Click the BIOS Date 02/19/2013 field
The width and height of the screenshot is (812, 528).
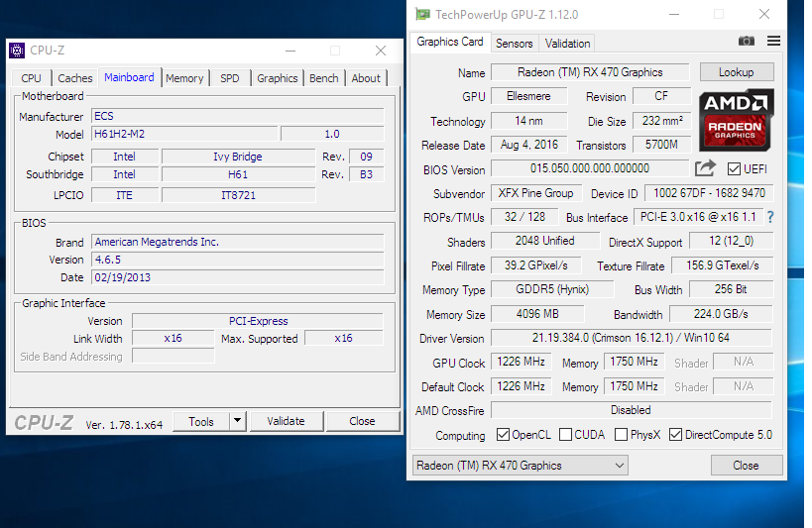[238, 277]
